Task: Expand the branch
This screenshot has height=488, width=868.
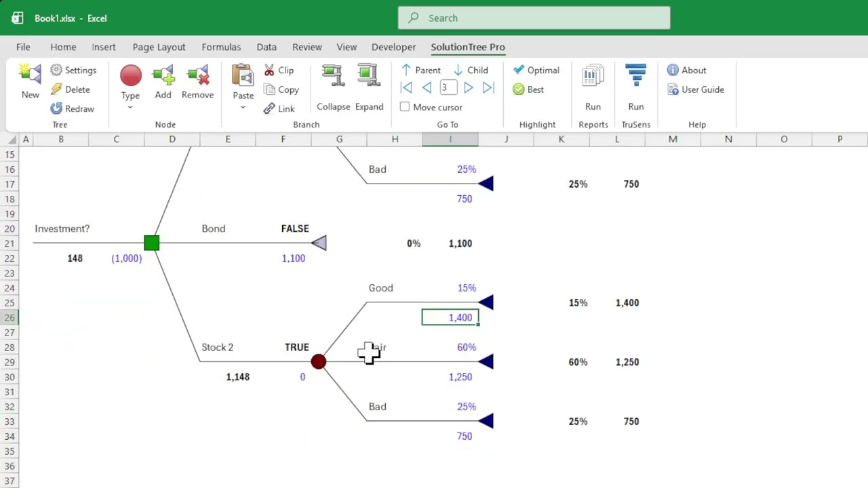Action: pos(369,87)
